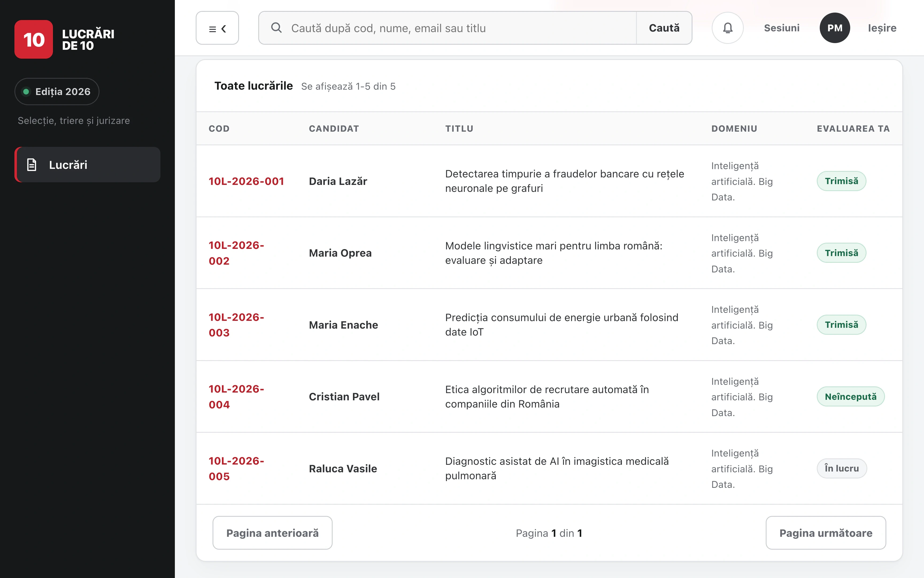Click the Trimisă badge for Maria Enache
The image size is (924, 578).
(x=842, y=325)
